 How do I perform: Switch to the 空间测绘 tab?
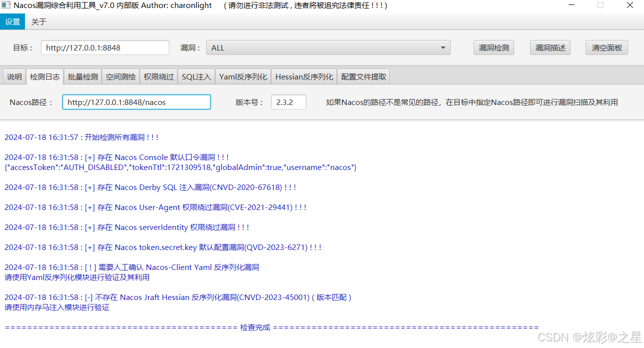(x=120, y=77)
